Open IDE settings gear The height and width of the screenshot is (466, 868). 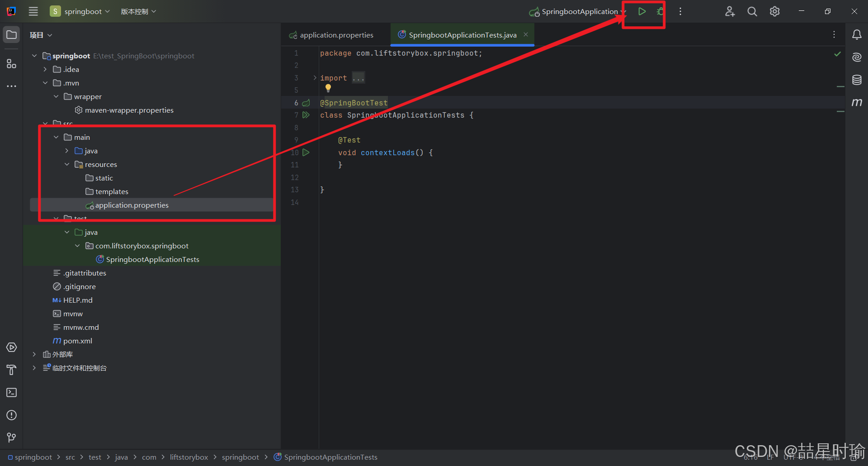[775, 11]
